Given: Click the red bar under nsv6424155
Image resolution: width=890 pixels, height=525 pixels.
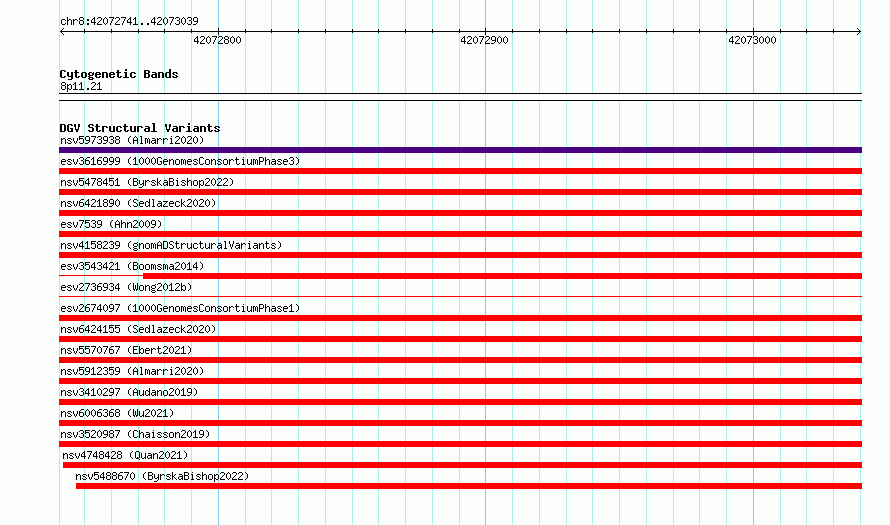Looking at the screenshot, I should click(x=460, y=339).
